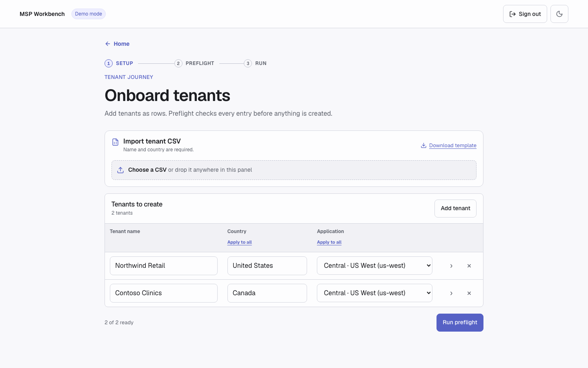Click the download icon next to Download template
This screenshot has width=588, height=368.
pyautogui.click(x=424, y=146)
